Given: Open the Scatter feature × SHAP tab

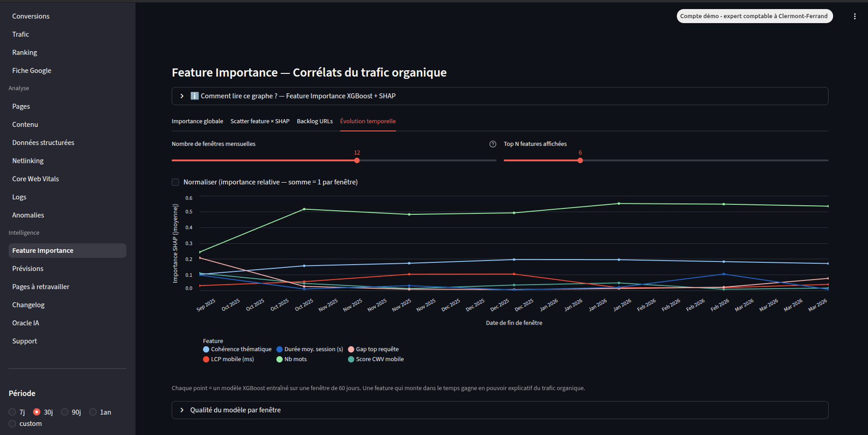Looking at the screenshot, I should (x=260, y=121).
